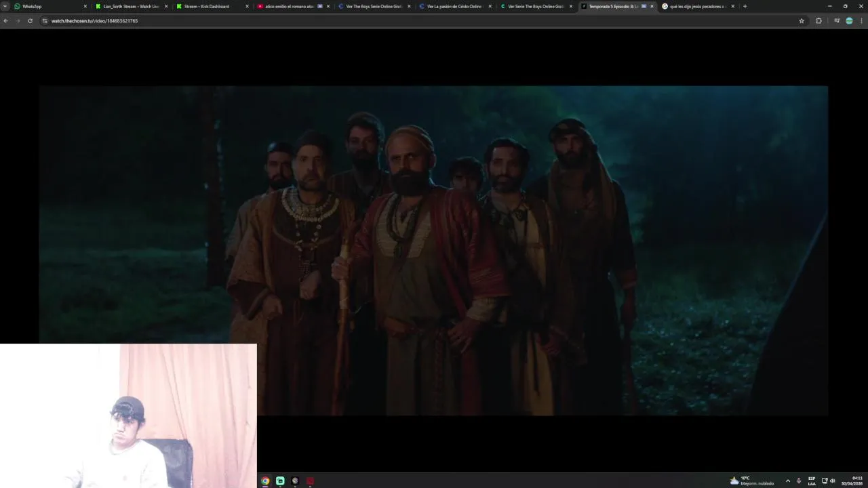
Task: Close the qué les dijo jesús tab
Action: [x=732, y=6]
